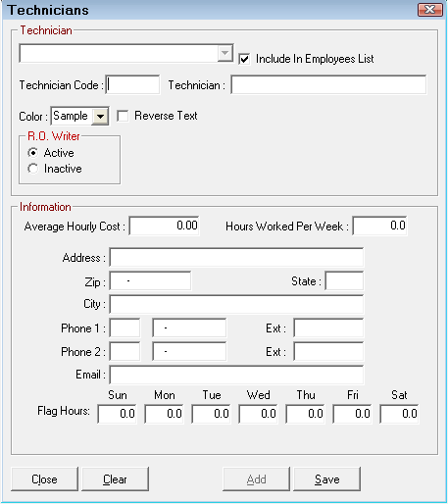Select the Active R.O. Writer option
Image resolution: width=448 pixels, height=504 pixels.
pos(33,153)
